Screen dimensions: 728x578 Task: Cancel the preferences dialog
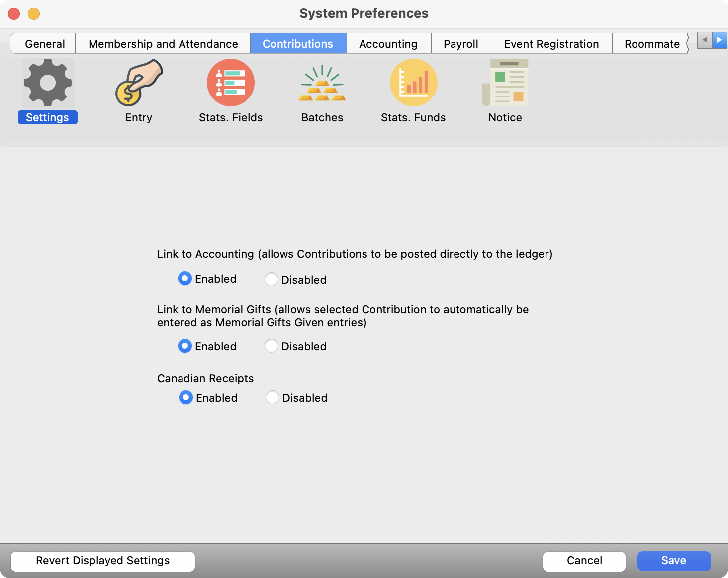(584, 561)
